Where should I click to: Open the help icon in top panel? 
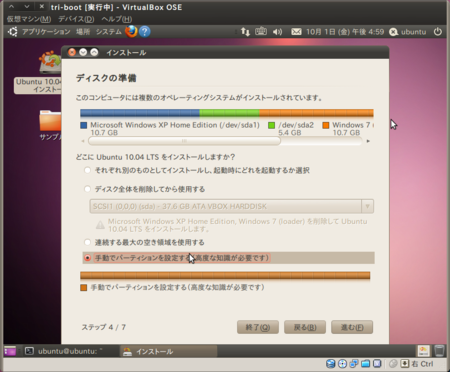pyautogui.click(x=145, y=32)
